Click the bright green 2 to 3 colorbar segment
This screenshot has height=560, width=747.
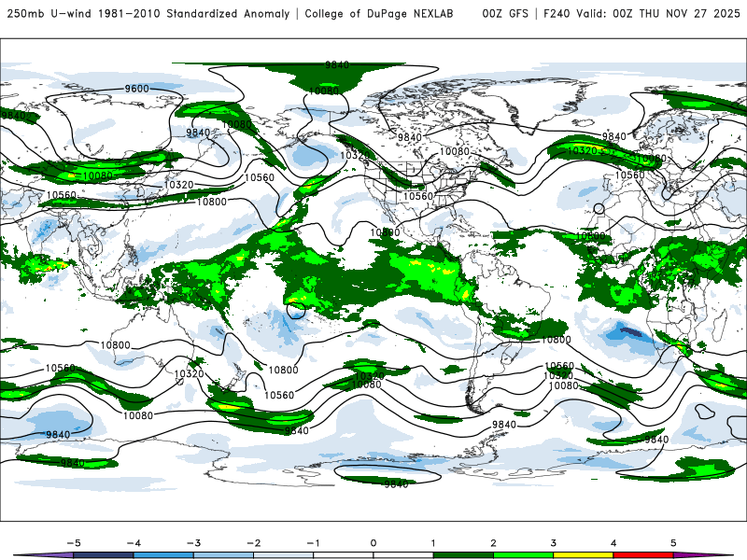coord(523,555)
